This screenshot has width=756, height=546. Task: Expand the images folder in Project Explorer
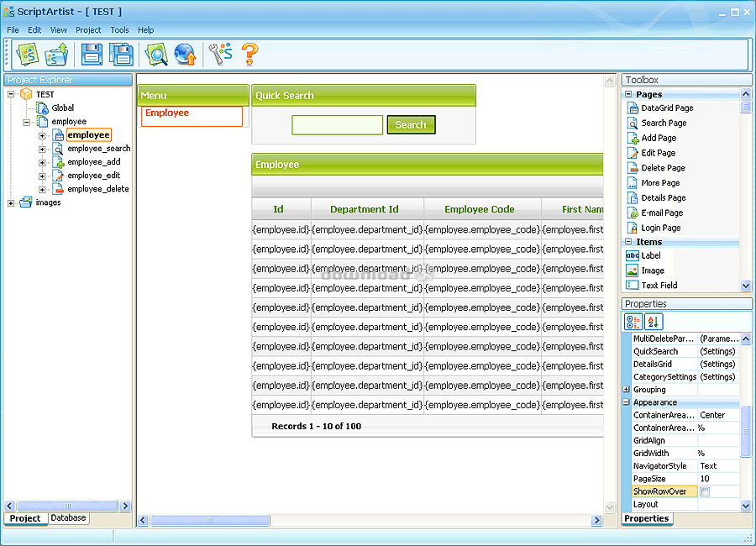(11, 202)
